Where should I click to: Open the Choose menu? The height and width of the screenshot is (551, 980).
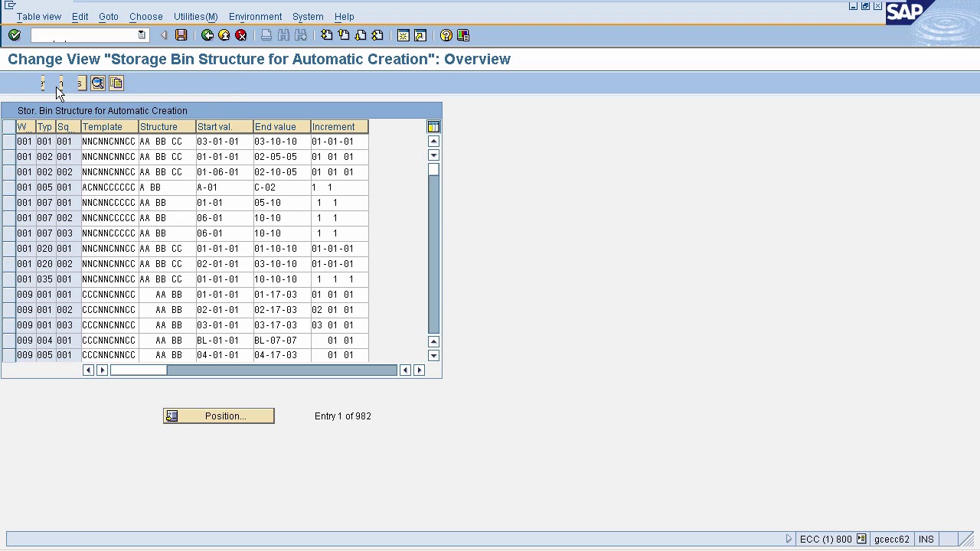click(145, 16)
